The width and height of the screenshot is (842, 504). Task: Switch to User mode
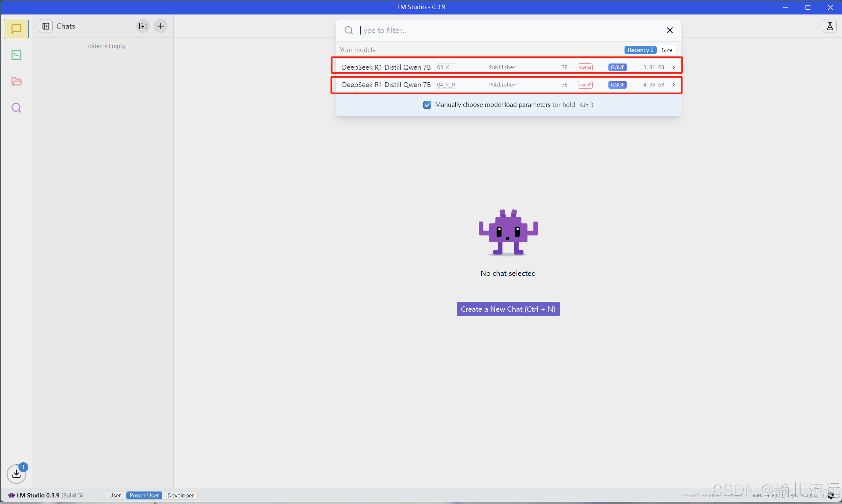coord(115,495)
